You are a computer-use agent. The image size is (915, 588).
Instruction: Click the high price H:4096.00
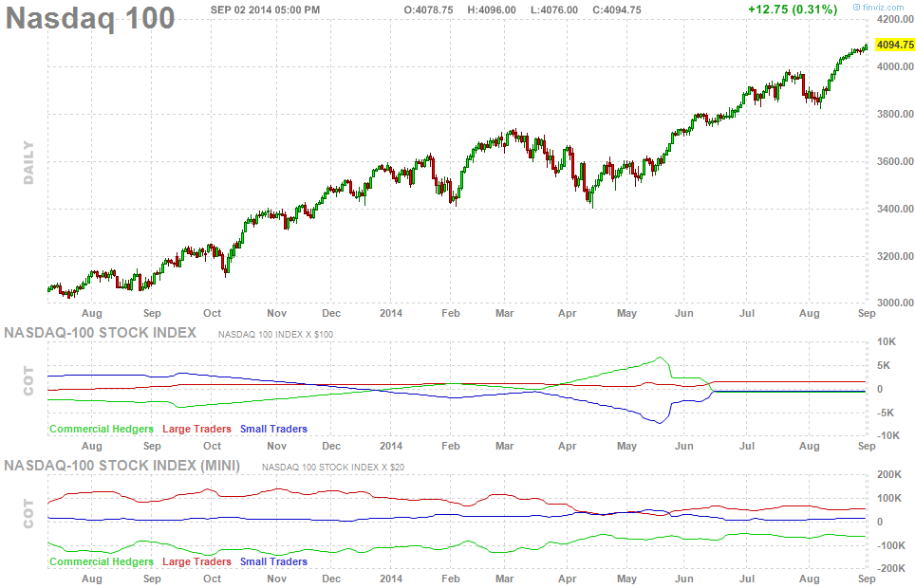coord(492,9)
